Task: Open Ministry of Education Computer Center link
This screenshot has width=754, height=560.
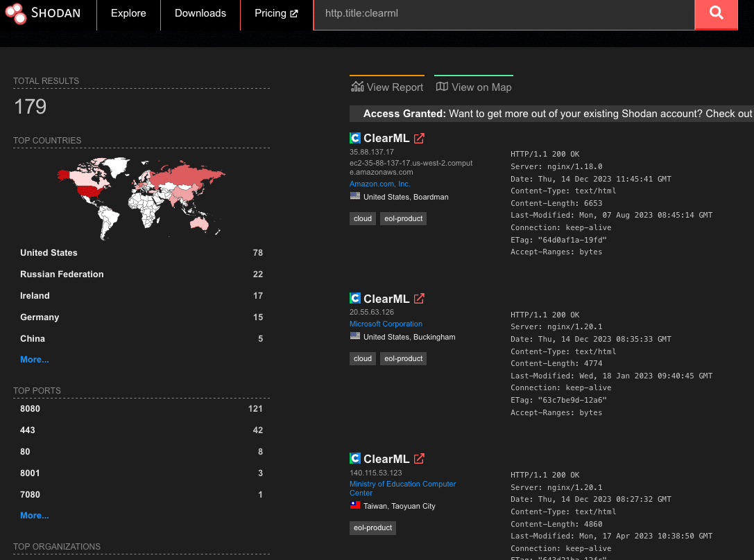Action: [402, 489]
